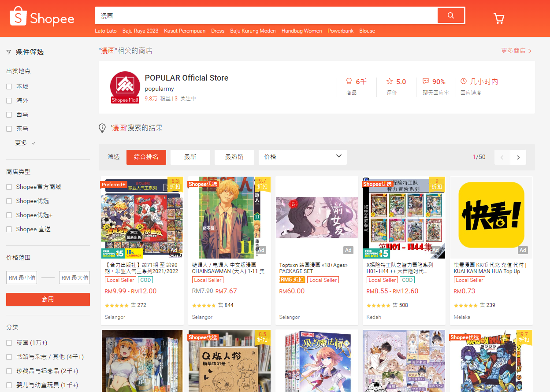Open the Chainsaw Man volume 11 thumbnail
This screenshot has width=550, height=392.
pos(229,217)
